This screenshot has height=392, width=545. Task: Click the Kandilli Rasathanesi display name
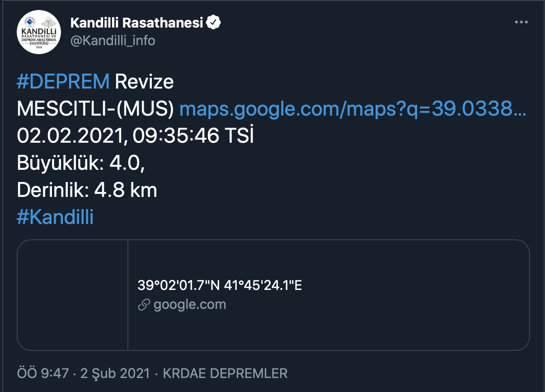(x=136, y=21)
